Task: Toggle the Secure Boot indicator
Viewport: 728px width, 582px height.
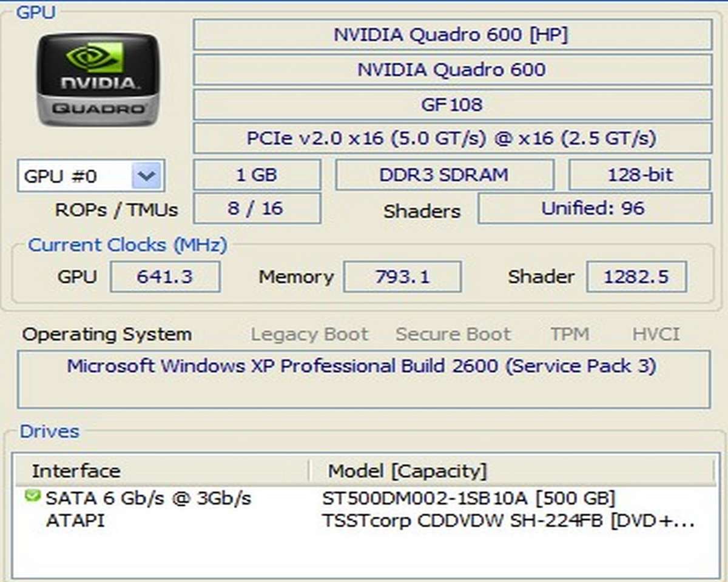Action: coord(453,334)
